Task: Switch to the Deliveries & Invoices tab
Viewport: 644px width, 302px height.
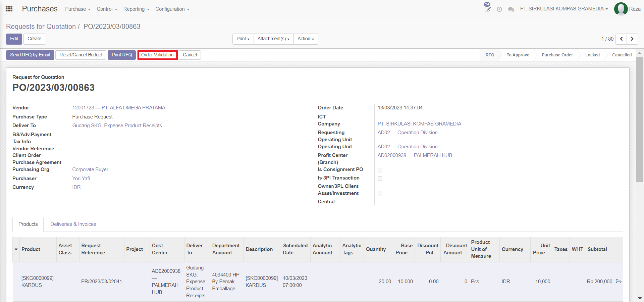Action: [x=73, y=224]
